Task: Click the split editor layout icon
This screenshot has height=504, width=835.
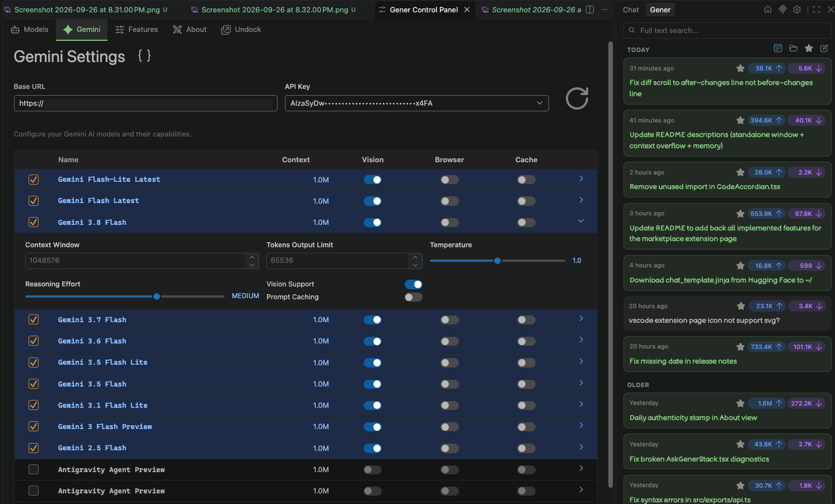Action: point(590,10)
